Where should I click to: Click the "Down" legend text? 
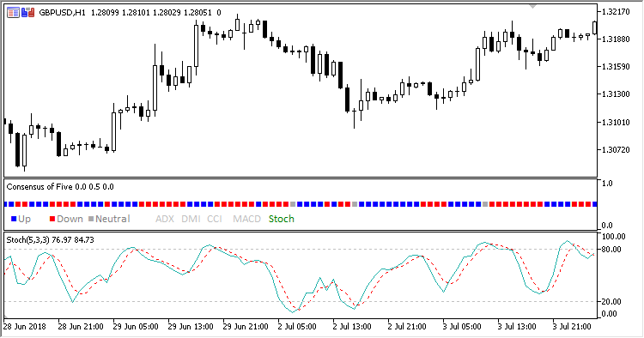(70, 219)
